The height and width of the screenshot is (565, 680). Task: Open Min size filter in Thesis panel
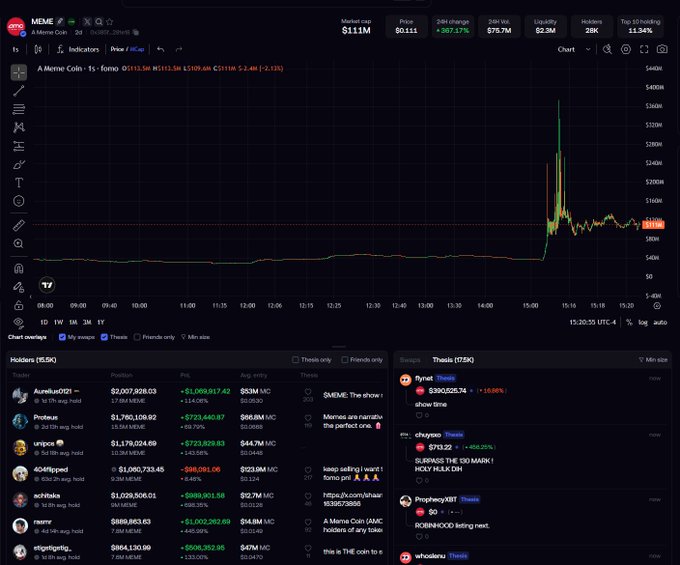653,360
